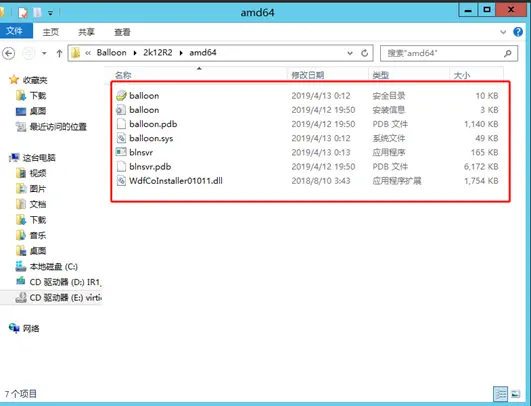Click the WdfCoInstaller01011.dll file name
Screen dimensions: 531x406
click(x=176, y=181)
